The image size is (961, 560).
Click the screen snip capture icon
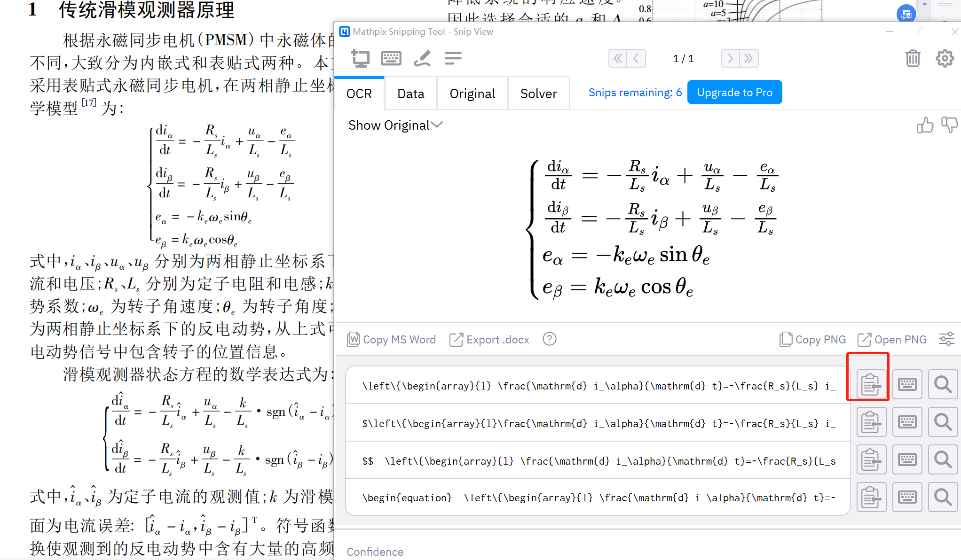click(x=361, y=58)
